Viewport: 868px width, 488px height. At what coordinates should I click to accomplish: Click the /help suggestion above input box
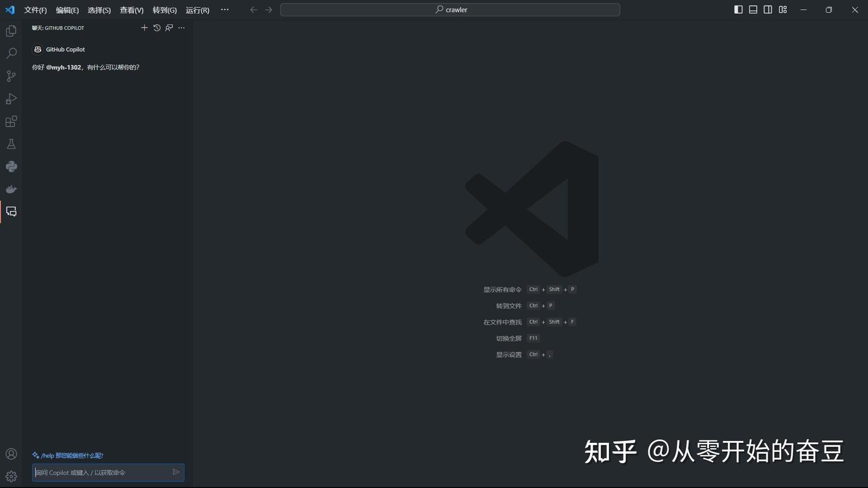tap(68, 455)
